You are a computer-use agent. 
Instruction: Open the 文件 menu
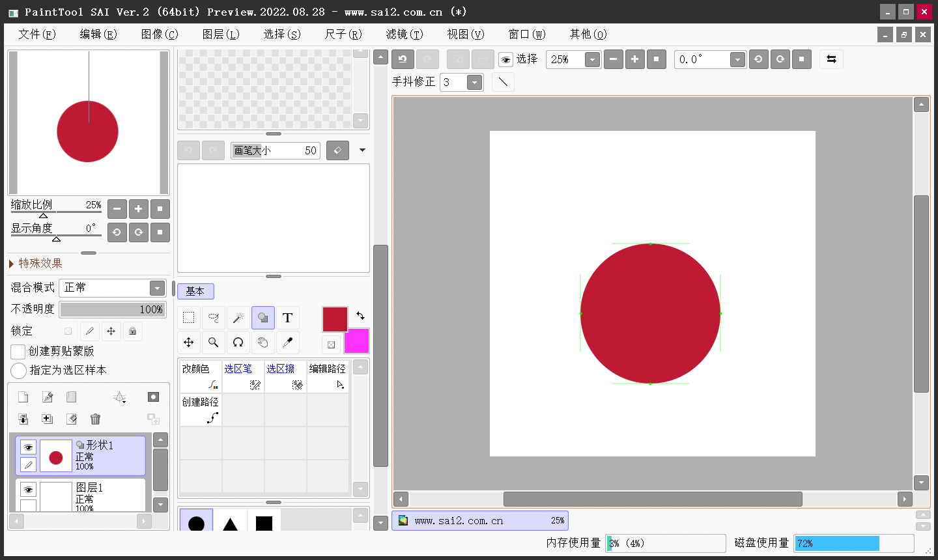(36, 34)
